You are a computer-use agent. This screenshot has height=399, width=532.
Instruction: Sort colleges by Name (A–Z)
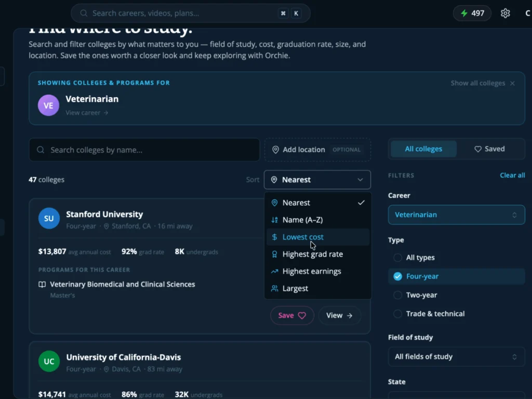tap(317, 220)
